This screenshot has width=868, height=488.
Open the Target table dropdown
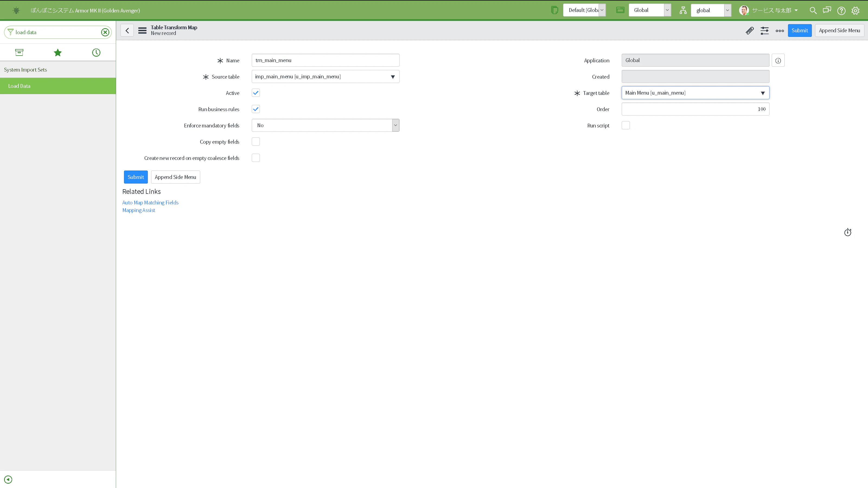click(x=695, y=93)
